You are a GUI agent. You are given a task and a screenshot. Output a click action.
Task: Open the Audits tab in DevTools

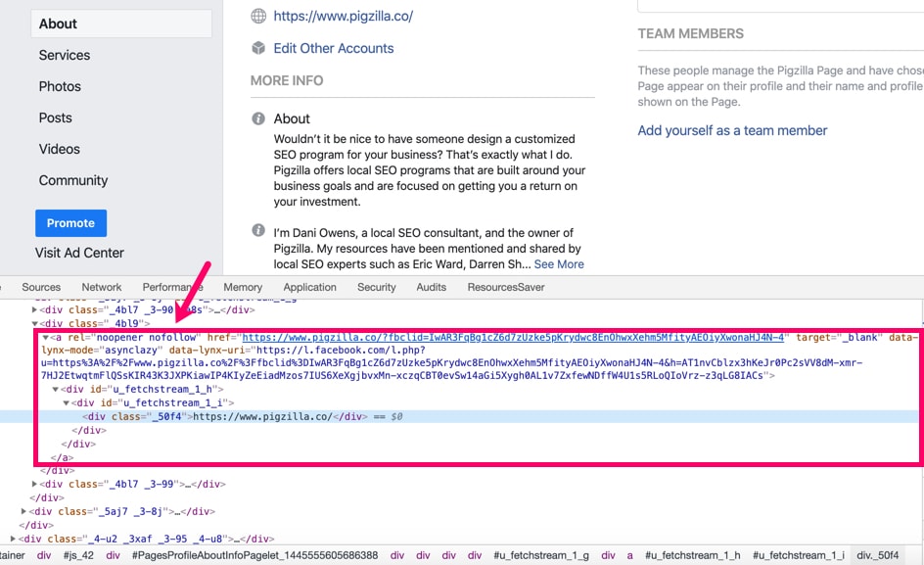(431, 287)
